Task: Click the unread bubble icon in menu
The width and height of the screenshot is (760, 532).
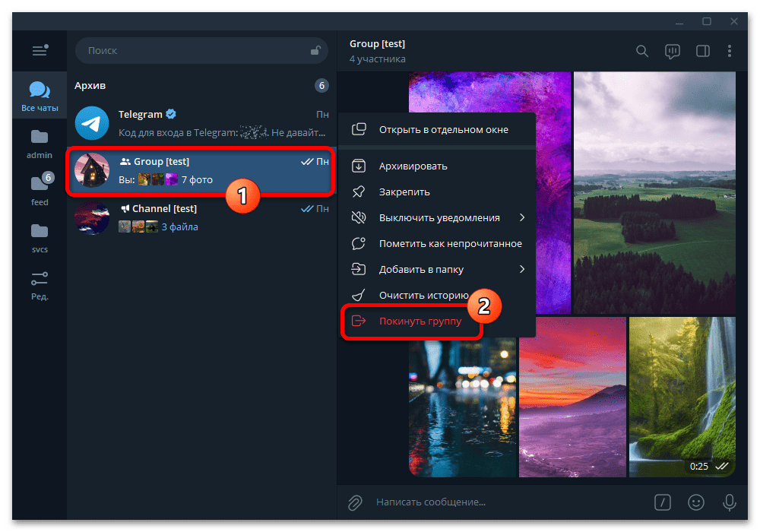Action: [x=359, y=243]
